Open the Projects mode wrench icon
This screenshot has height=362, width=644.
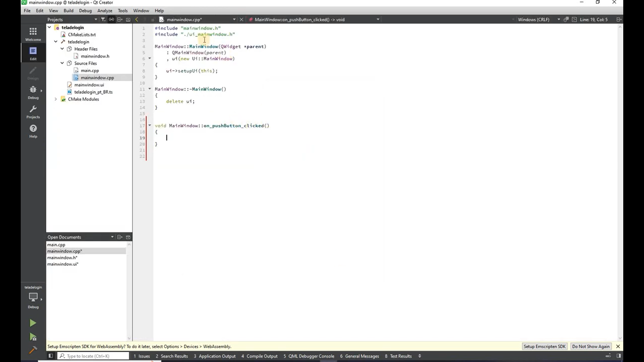point(33,111)
